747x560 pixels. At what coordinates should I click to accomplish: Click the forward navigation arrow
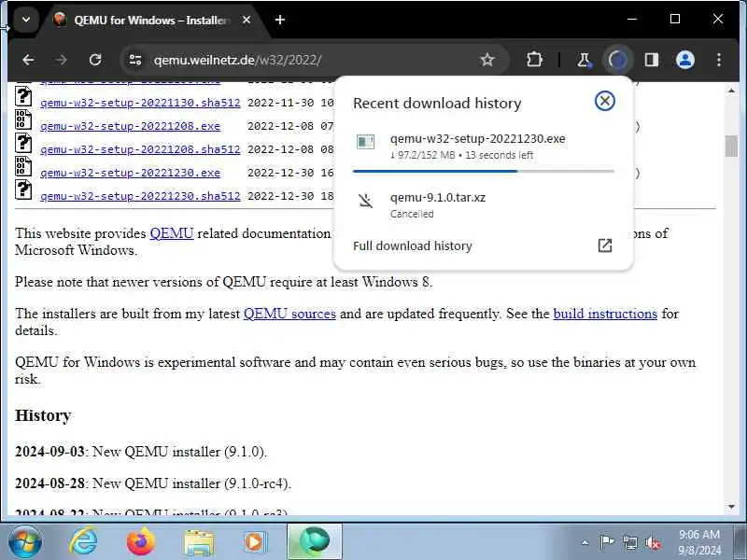(x=61, y=60)
